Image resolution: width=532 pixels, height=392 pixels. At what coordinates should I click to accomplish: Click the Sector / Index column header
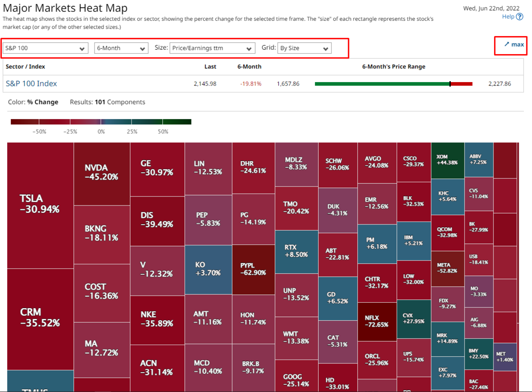coord(24,66)
